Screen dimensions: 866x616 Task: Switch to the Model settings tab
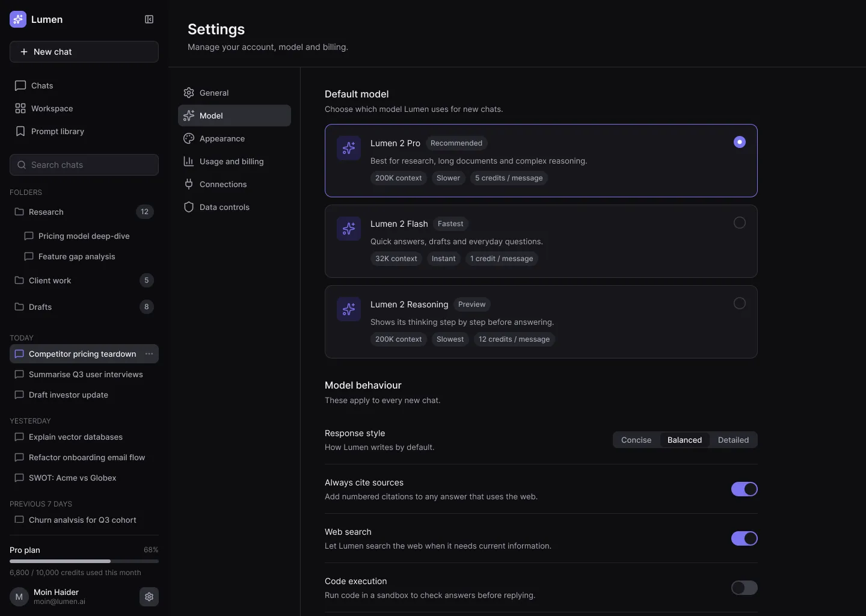tap(235, 115)
